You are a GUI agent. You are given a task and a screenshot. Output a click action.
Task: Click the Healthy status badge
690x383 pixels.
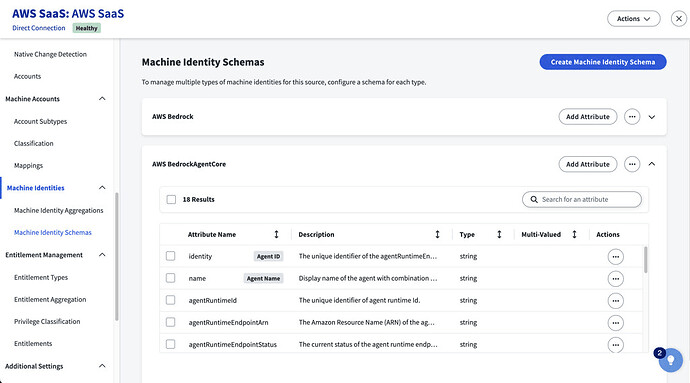[86, 28]
